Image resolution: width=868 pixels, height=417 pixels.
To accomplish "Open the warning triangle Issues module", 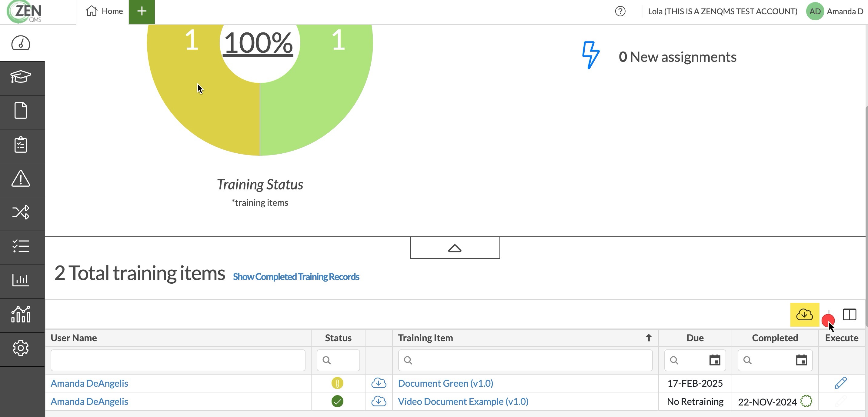I will point(21,178).
